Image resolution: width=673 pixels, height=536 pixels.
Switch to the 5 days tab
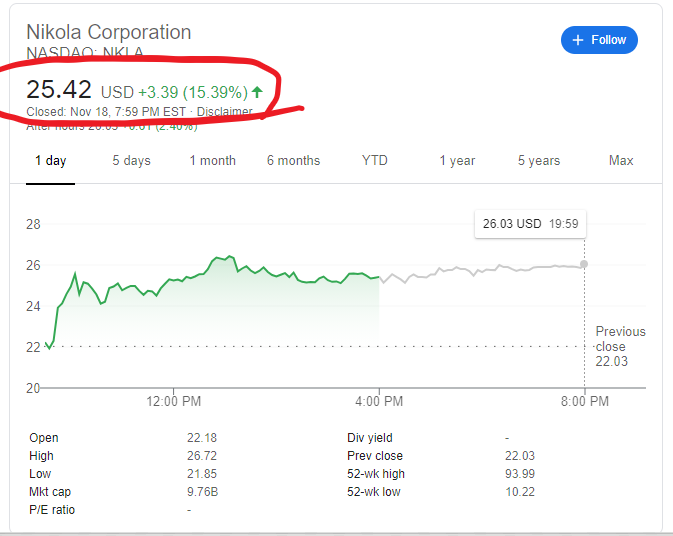coord(131,160)
